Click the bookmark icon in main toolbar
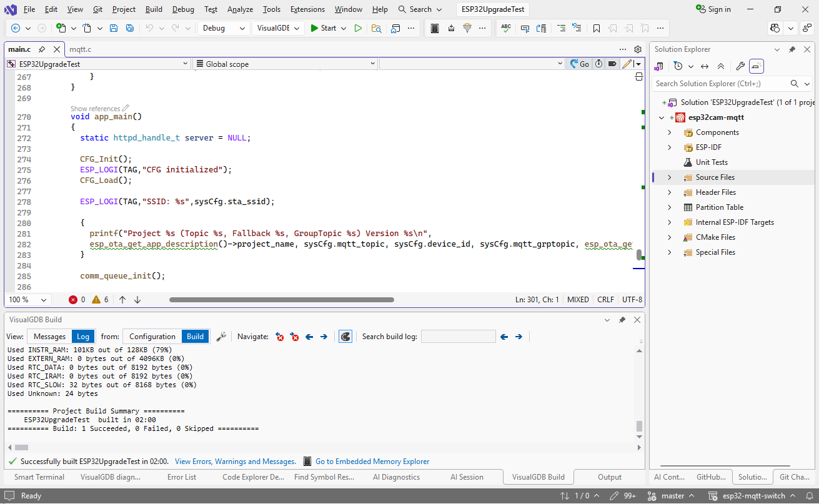The image size is (819, 504). tap(597, 28)
